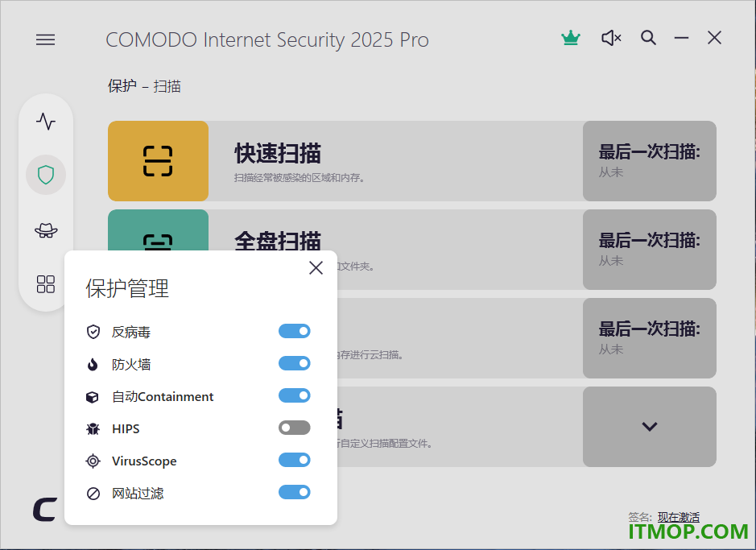Click the COMODO Internet Security 2025 Pro title

click(267, 40)
